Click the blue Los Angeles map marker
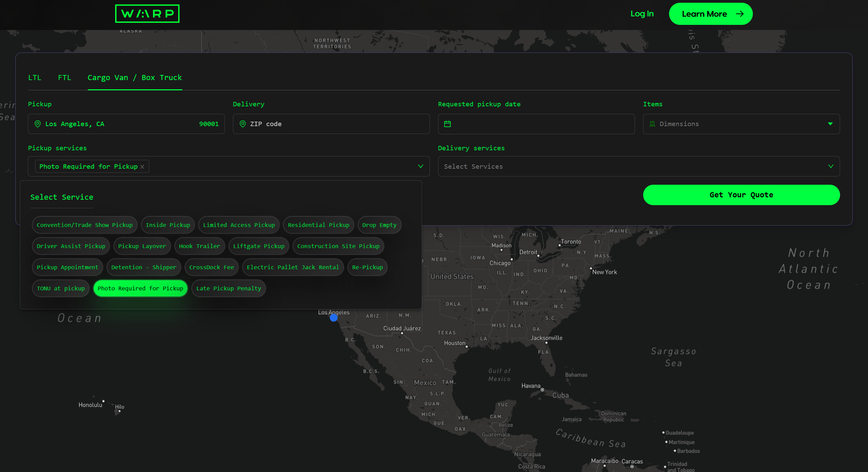 point(334,318)
